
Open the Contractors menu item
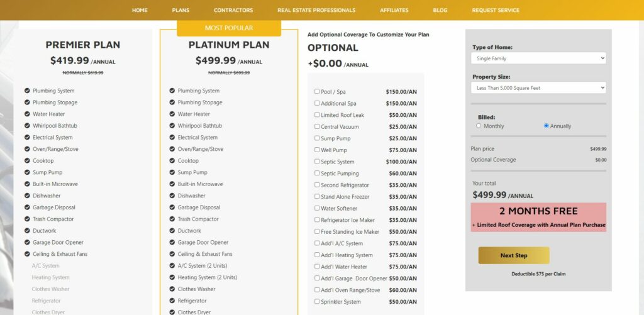(x=233, y=10)
